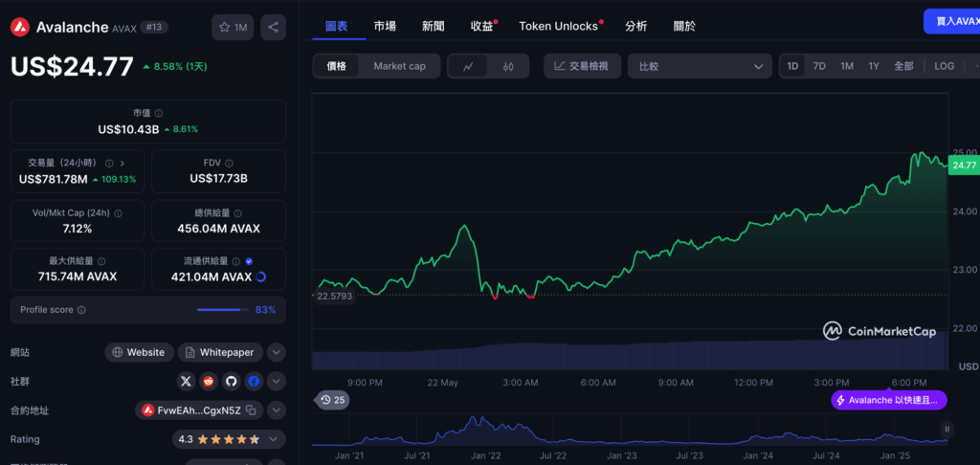Select the 7D time range

[x=819, y=66]
